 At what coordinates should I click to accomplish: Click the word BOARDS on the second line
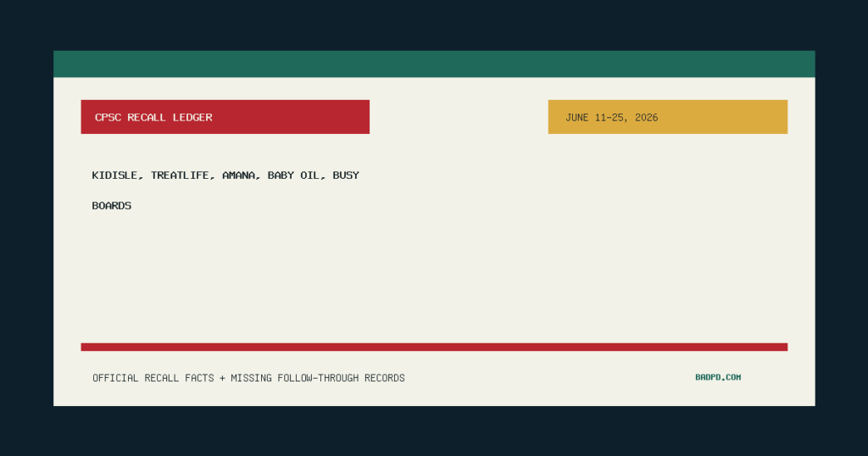(x=112, y=206)
